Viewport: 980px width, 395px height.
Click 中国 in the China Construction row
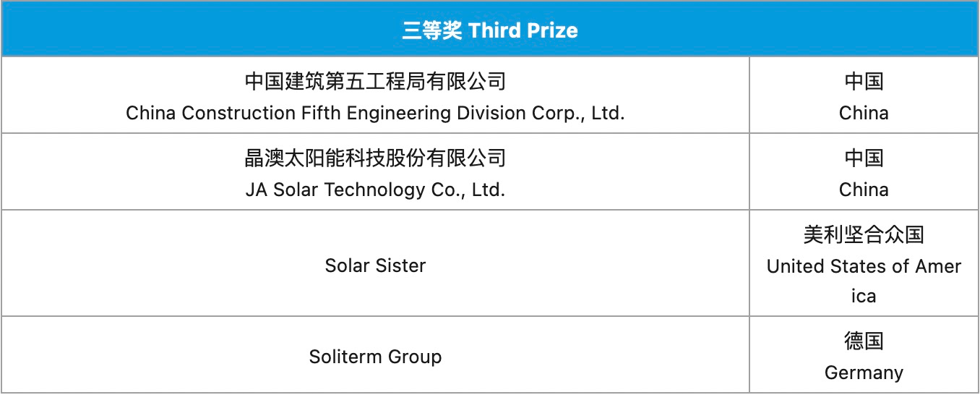coord(864,80)
